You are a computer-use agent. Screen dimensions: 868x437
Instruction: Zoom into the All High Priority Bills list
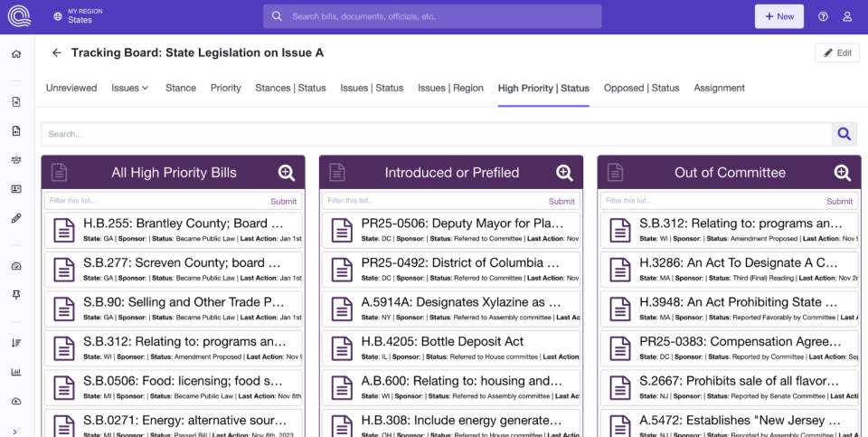tap(286, 173)
